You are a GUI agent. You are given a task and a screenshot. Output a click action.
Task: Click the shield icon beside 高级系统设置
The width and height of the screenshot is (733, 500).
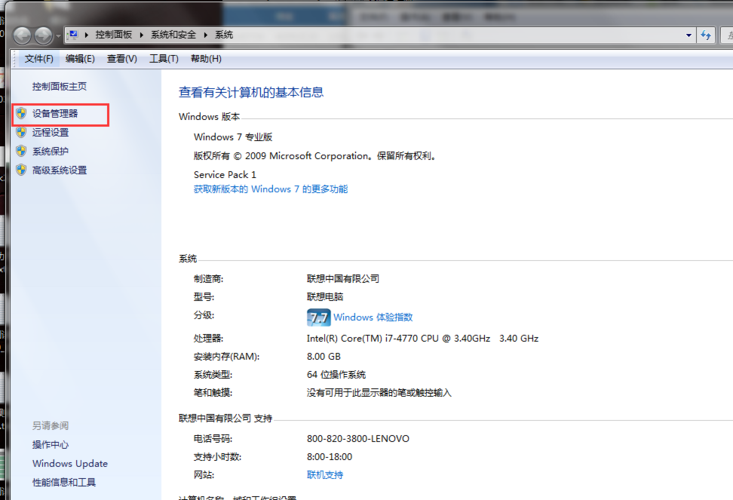click(21, 170)
